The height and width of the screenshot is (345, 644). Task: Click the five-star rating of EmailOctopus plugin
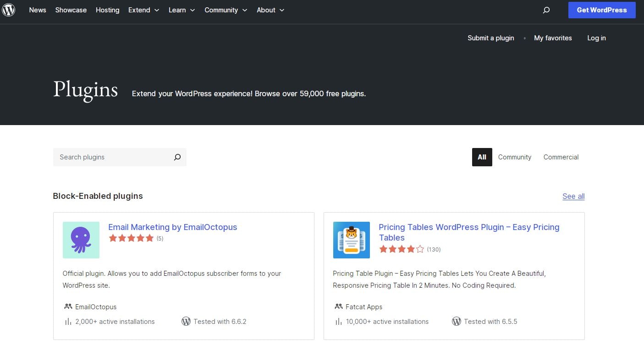[x=131, y=238]
